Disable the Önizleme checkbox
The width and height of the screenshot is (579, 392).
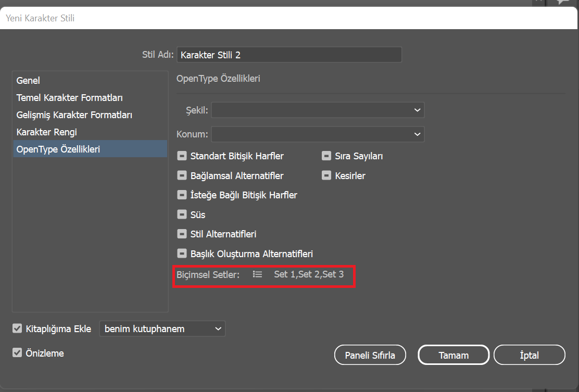pos(17,353)
